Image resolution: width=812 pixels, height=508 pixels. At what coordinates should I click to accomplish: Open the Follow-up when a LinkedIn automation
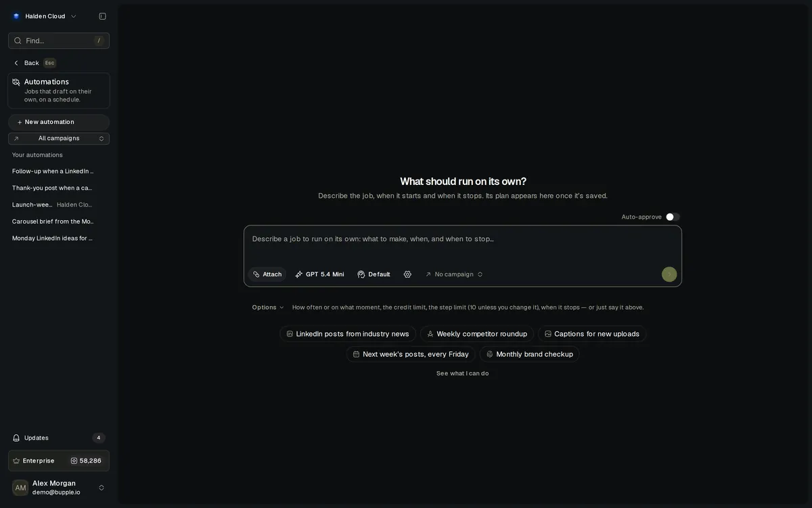[53, 171]
